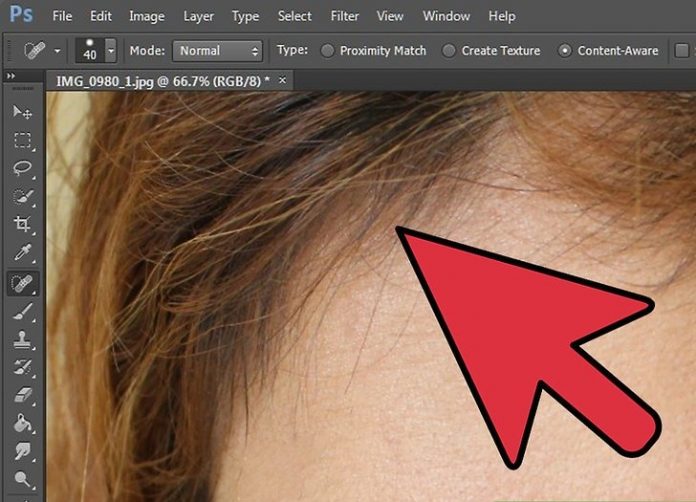This screenshot has width=696, height=502.
Task: Open the brush size preset picker
Action: [x=110, y=51]
